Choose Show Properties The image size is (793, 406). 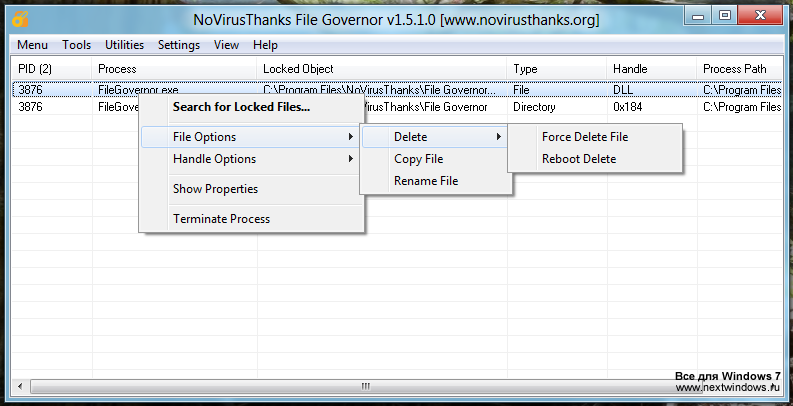[252, 189]
